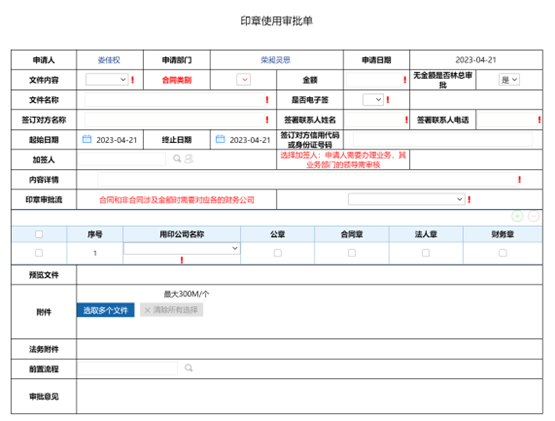The image size is (555, 421).
Task: Open the 无金额是否林总审批 dropdown
Action: pyautogui.click(x=509, y=80)
